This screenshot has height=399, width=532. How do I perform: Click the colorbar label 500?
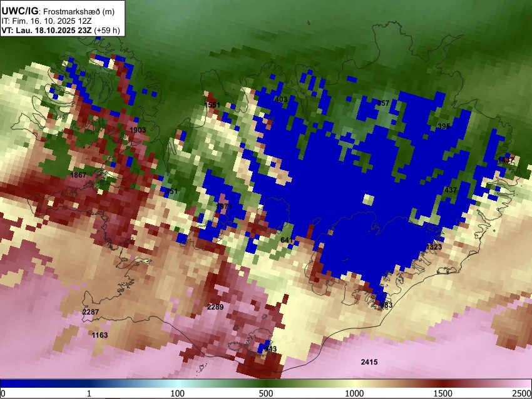266,393
